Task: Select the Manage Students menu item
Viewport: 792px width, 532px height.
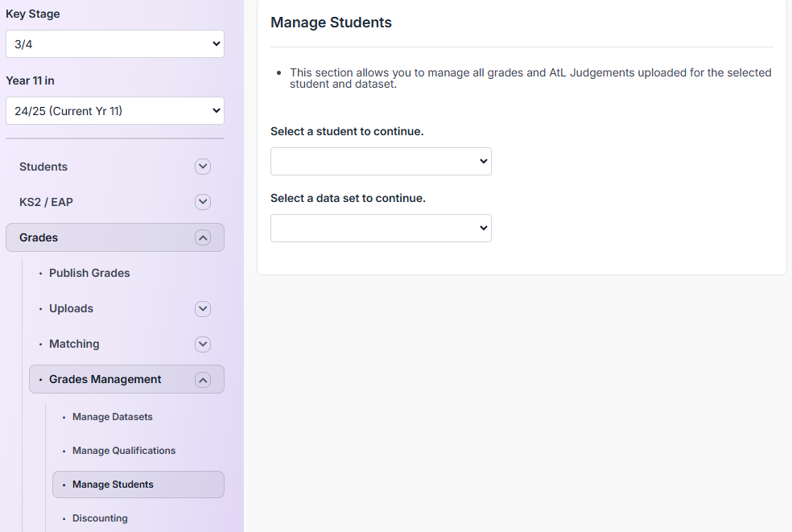Action: [x=138, y=485]
